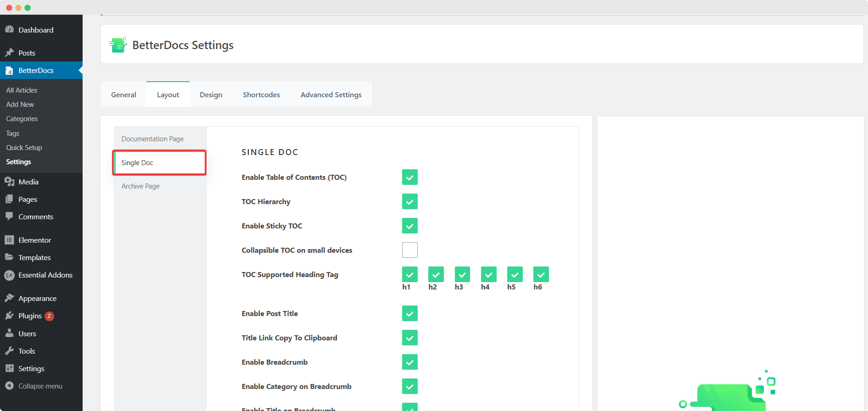Click Add New under BetterDocs
This screenshot has width=868, height=411.
(x=20, y=104)
